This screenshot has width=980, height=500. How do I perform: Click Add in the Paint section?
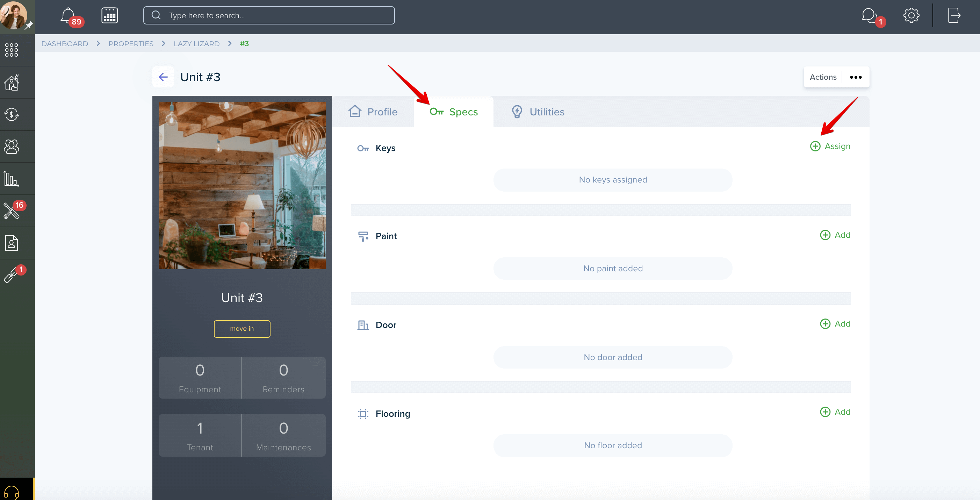[x=835, y=235]
